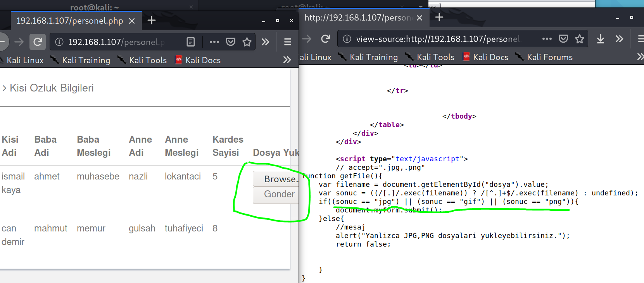Open downloads in the right browser toolbar
644x283 pixels.
tap(600, 39)
